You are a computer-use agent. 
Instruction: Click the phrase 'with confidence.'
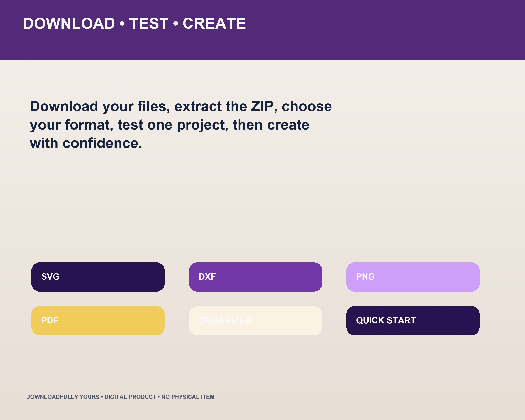pos(86,143)
